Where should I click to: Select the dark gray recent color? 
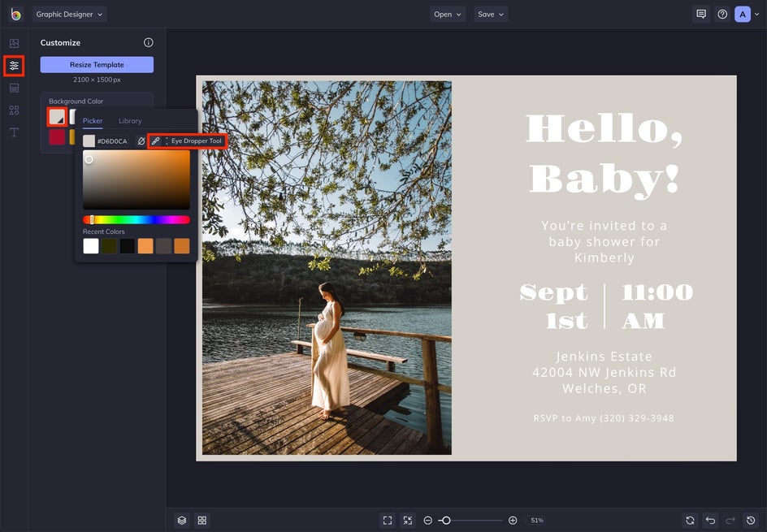(163, 246)
